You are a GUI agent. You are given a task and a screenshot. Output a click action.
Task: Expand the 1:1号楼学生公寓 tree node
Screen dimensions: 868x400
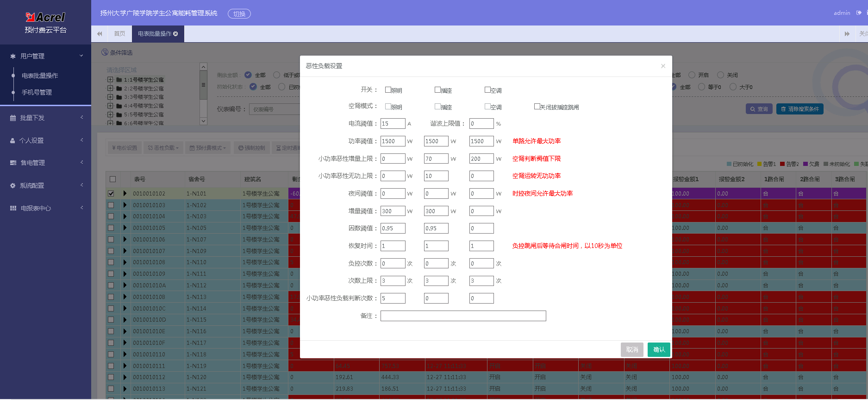pos(110,80)
